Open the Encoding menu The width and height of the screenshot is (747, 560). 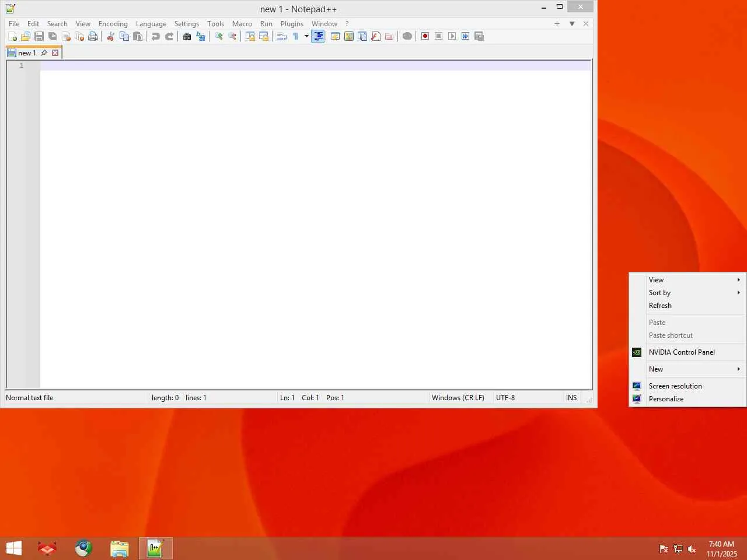(113, 24)
